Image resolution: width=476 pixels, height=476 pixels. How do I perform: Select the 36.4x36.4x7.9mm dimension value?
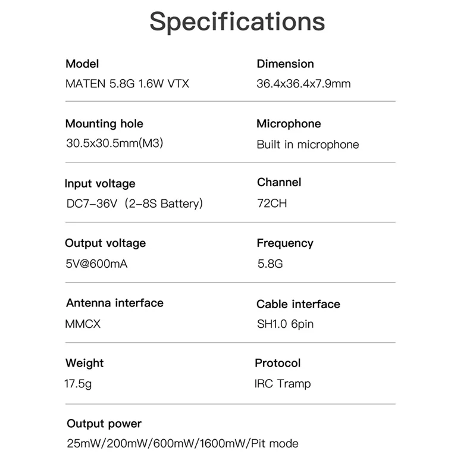tap(303, 83)
